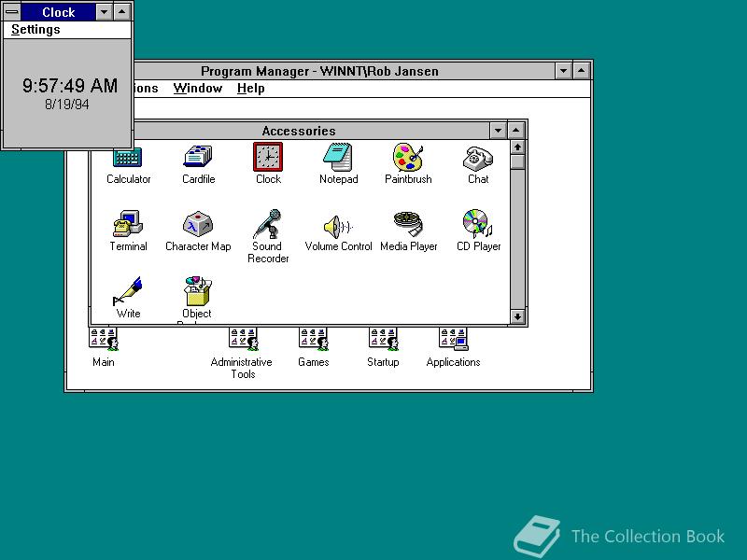Image resolution: width=747 pixels, height=560 pixels.
Task: Launch the Cardfile program icon
Action: pyautogui.click(x=198, y=156)
